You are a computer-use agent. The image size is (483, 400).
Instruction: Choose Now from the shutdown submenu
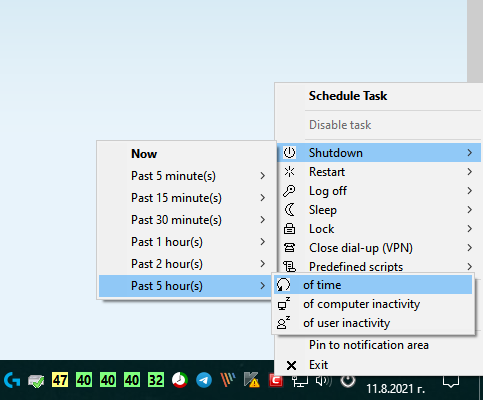[185, 154]
